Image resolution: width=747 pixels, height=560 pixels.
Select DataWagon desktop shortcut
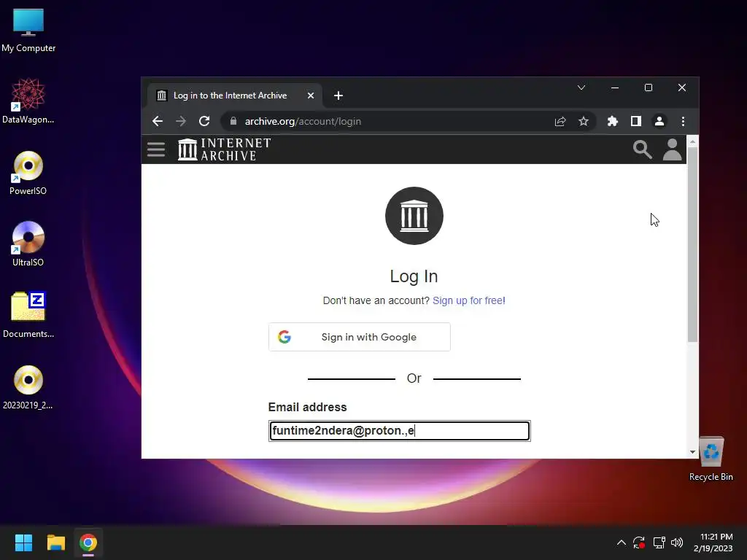(28, 101)
